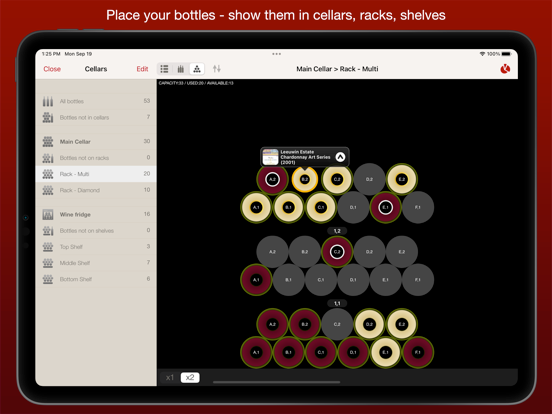This screenshot has height=414, width=552.
Task: Select empty slot D.1 in section 1,2
Action: [x=353, y=280]
